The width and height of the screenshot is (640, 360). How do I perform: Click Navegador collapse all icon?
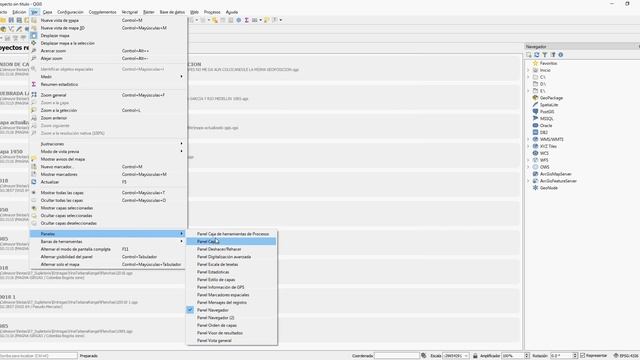[553, 55]
